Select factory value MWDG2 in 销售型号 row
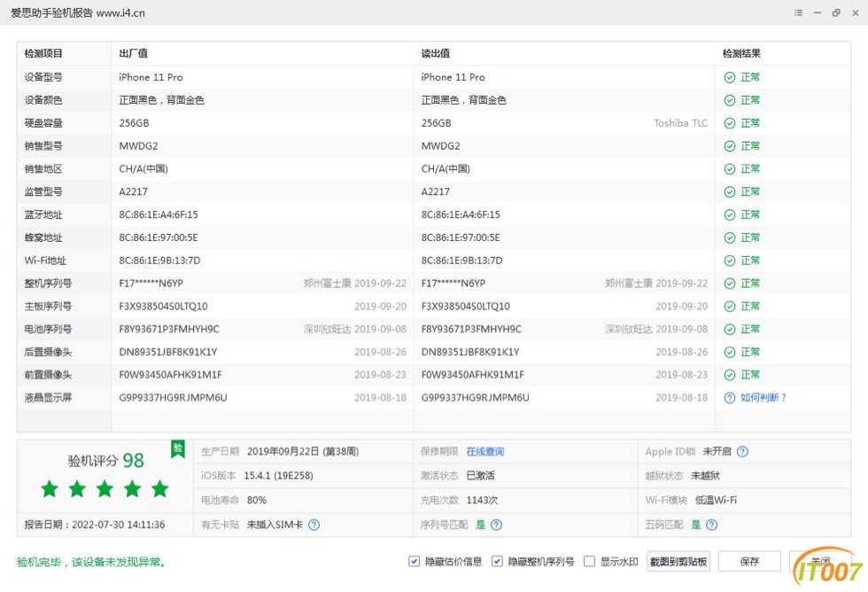The height and width of the screenshot is (592, 868). tap(138, 146)
